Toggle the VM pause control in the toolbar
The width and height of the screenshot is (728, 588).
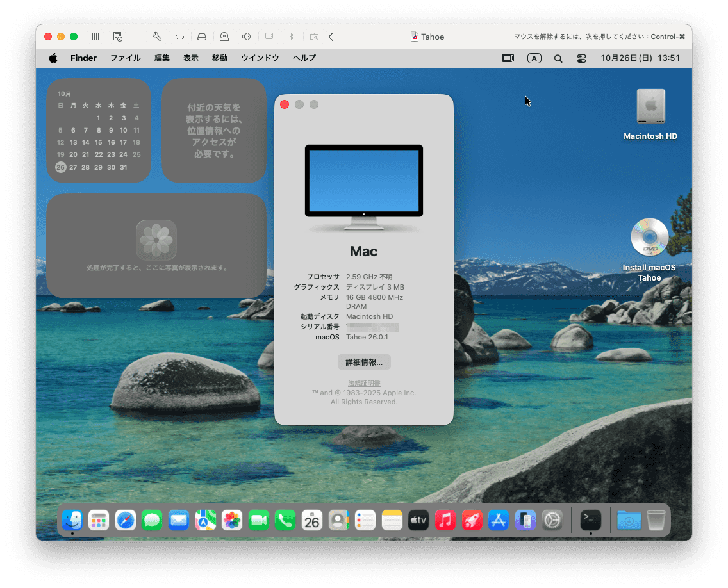click(95, 37)
